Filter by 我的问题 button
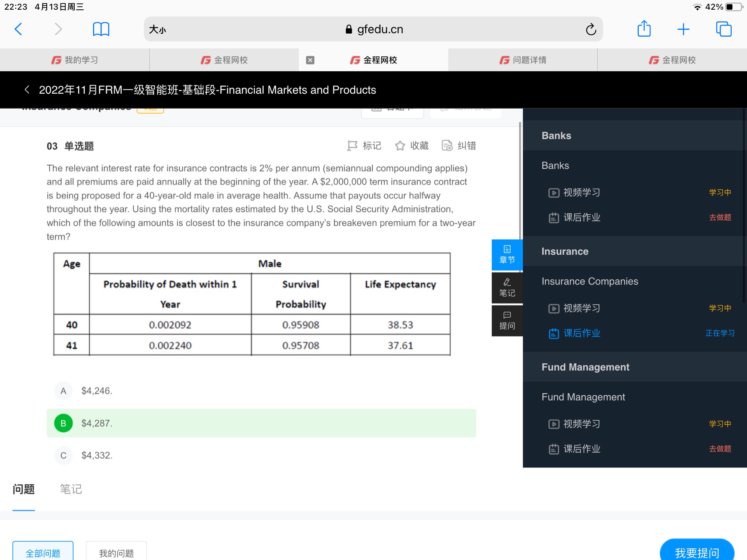 click(x=116, y=553)
